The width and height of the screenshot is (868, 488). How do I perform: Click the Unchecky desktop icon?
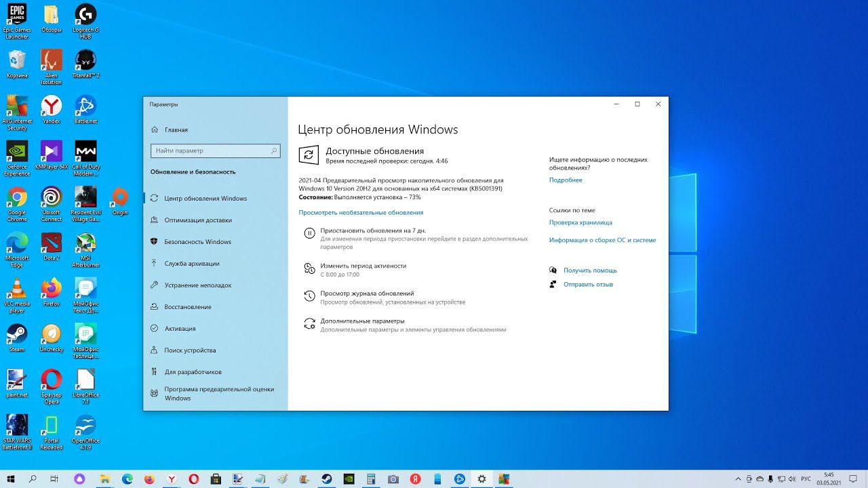[52, 338]
